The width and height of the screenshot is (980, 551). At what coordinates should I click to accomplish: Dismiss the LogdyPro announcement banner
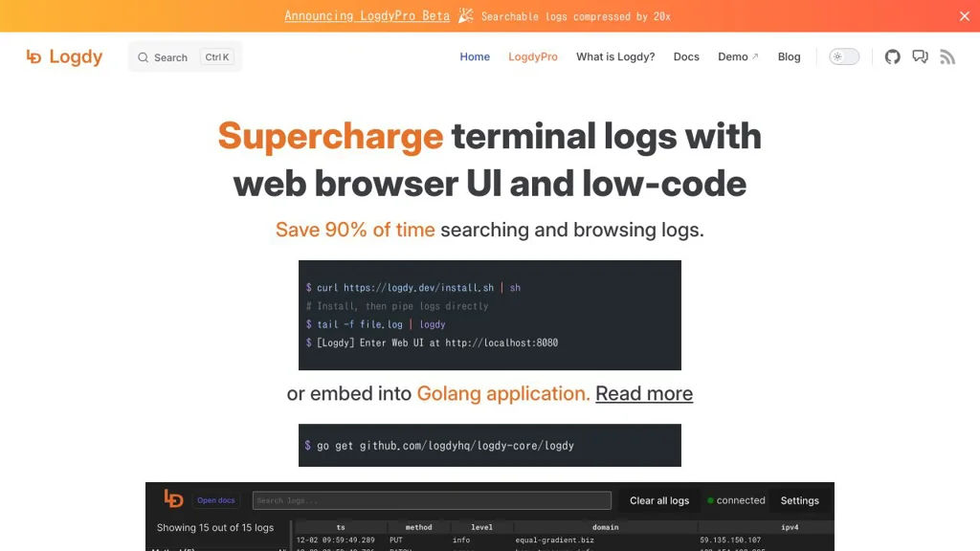pos(965,16)
